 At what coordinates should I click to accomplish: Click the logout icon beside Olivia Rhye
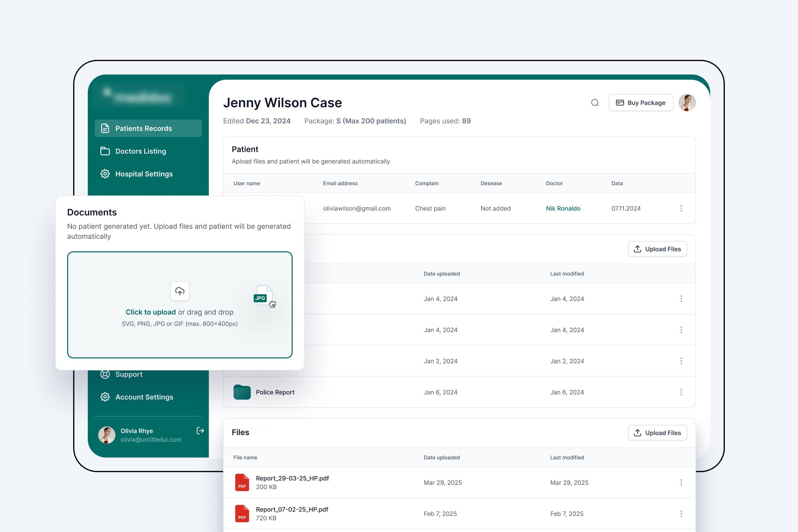200,431
